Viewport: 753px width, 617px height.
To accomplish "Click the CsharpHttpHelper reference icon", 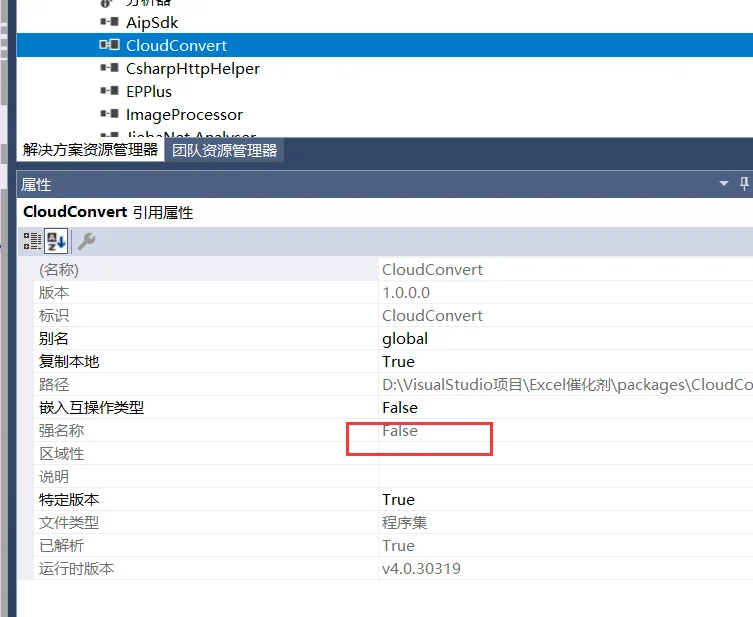I will point(109,68).
